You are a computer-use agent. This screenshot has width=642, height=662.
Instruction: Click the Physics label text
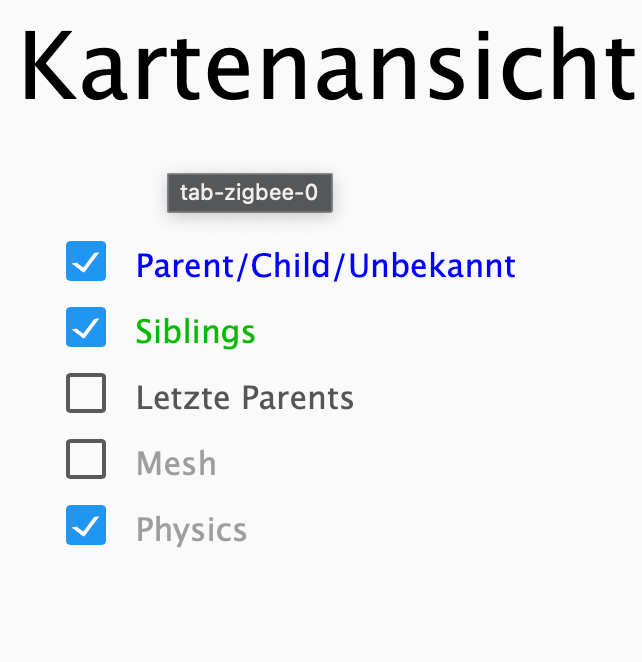pos(191,530)
